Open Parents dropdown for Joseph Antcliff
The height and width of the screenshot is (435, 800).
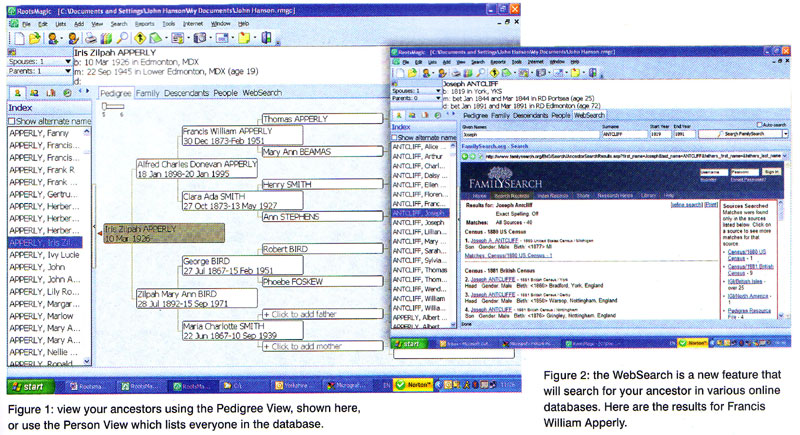438,98
